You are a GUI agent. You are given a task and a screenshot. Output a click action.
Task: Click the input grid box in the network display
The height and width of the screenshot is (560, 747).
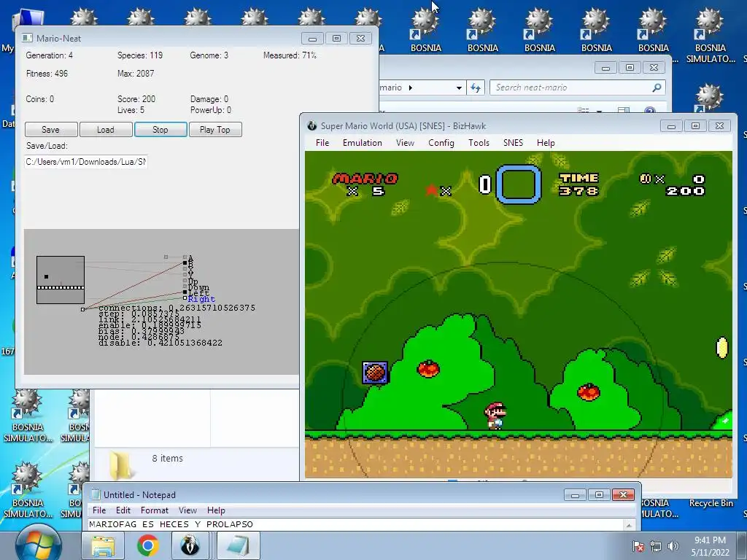click(61, 280)
